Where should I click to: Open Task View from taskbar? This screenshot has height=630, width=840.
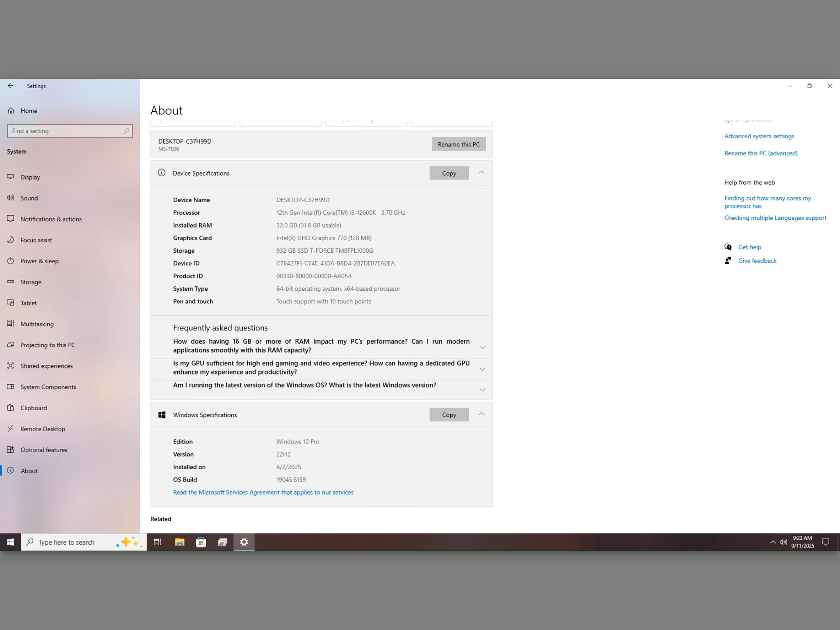(157, 542)
